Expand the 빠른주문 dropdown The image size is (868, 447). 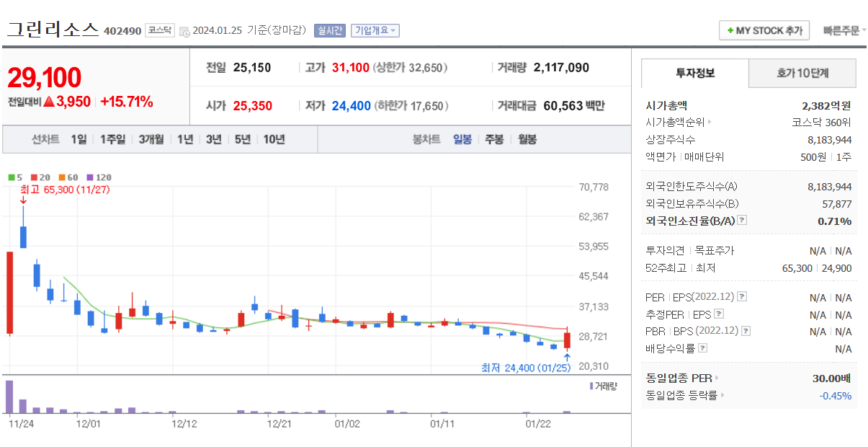(844, 30)
